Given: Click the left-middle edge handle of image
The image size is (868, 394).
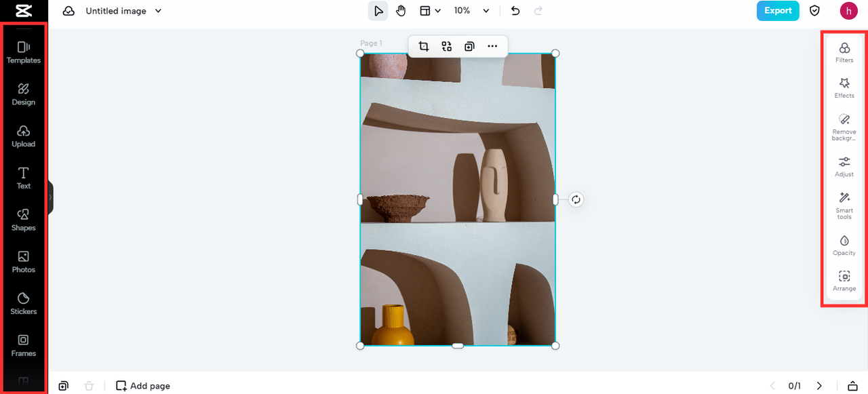Looking at the screenshot, I should point(360,199).
